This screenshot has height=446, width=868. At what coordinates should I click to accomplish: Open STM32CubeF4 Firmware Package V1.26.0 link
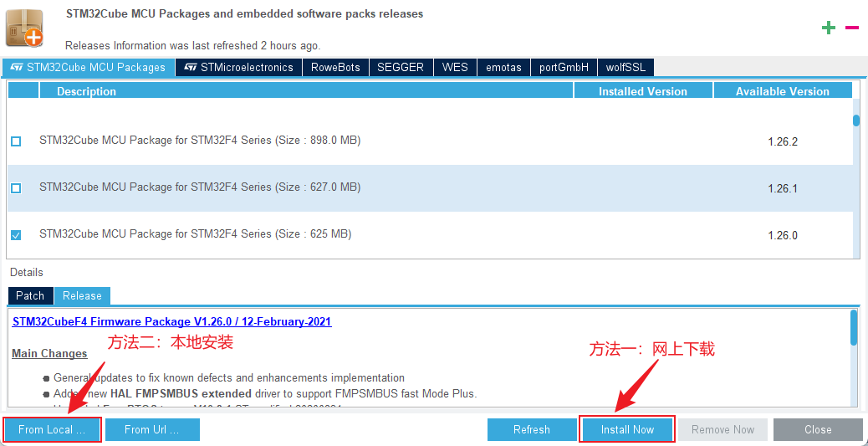(171, 322)
